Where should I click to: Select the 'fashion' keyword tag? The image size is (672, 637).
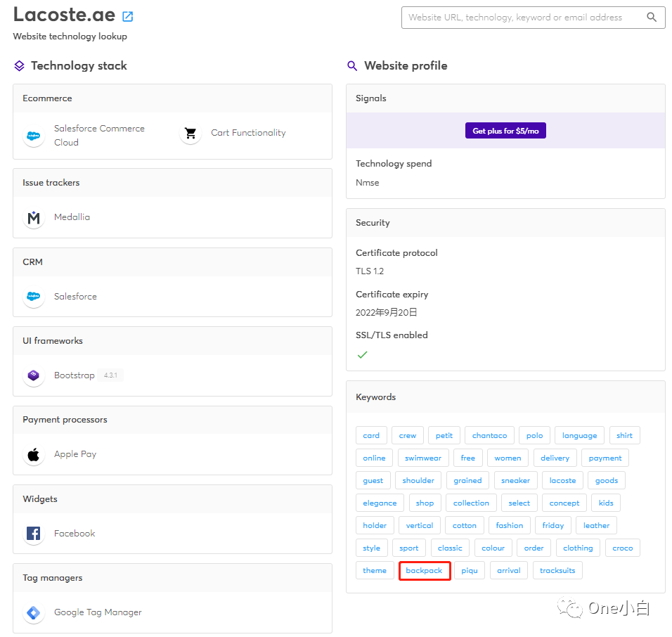[510, 525]
